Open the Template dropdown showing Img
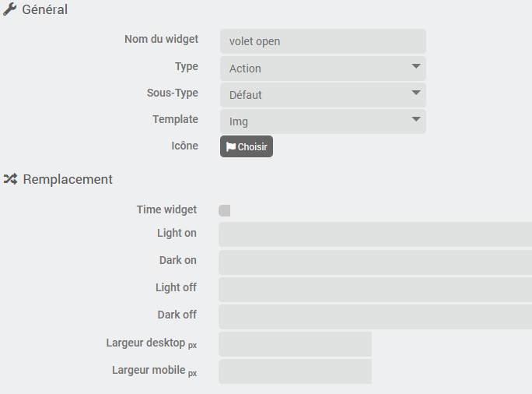This screenshot has width=532, height=394. pyautogui.click(x=323, y=121)
